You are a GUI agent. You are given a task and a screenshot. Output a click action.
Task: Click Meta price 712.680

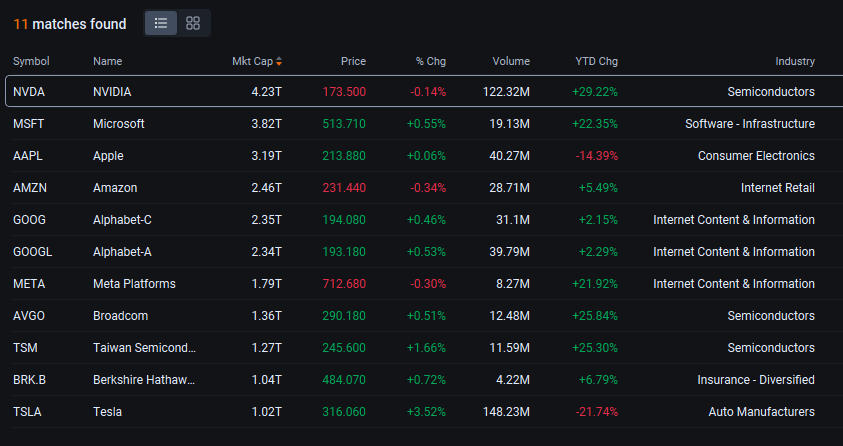[344, 284]
